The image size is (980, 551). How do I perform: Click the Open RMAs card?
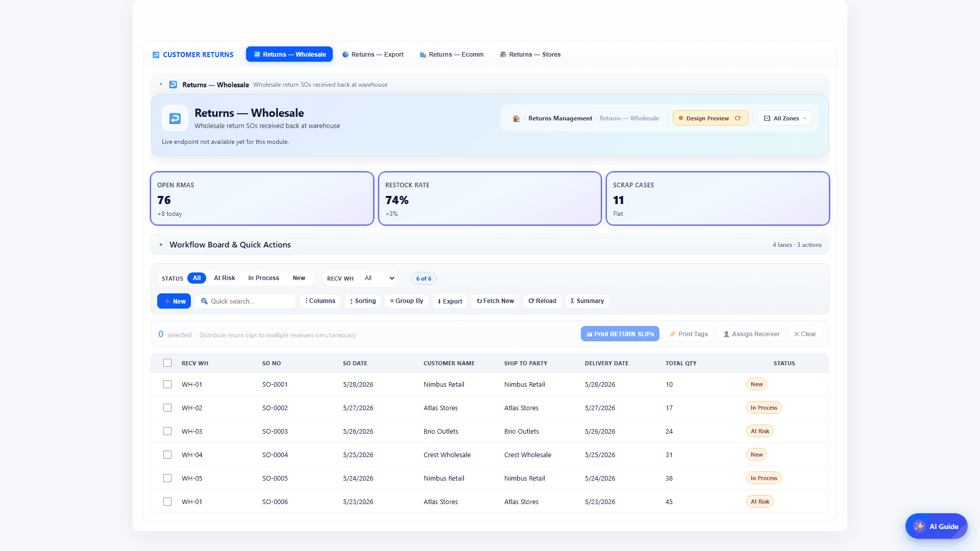pos(262,198)
